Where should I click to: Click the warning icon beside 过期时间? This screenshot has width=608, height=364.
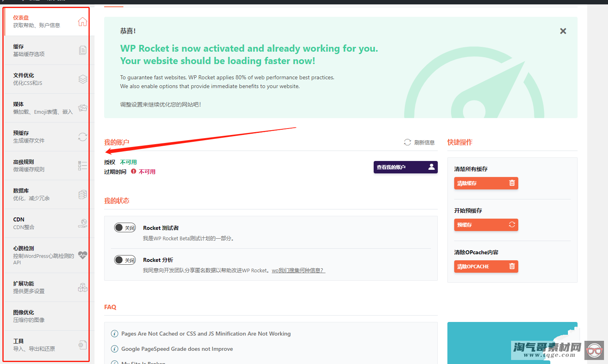click(x=134, y=171)
